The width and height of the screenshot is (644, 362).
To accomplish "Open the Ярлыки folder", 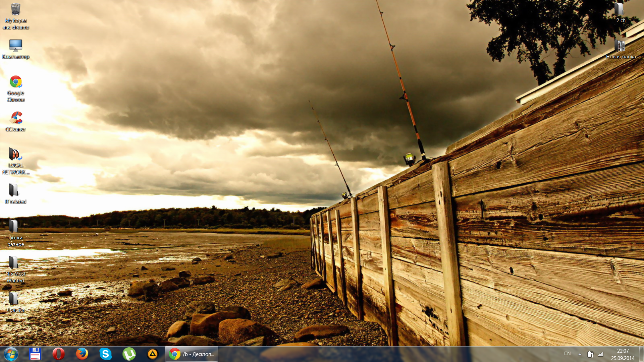I will click(x=14, y=299).
